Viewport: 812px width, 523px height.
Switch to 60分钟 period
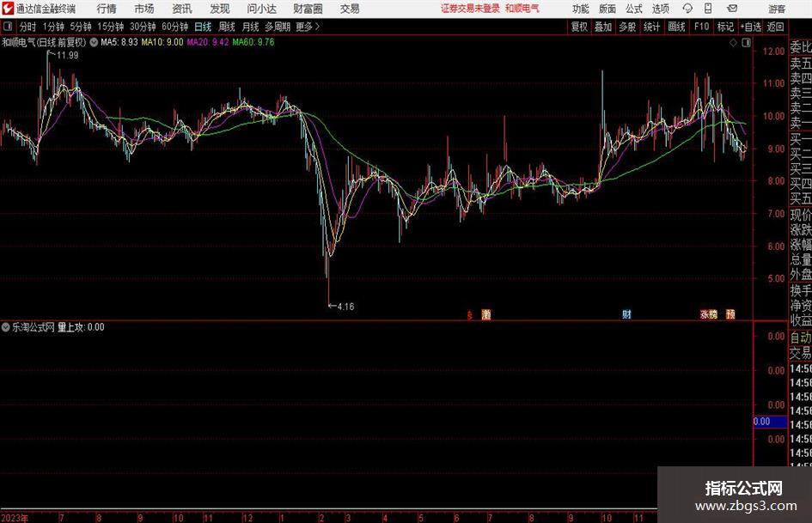[175, 27]
